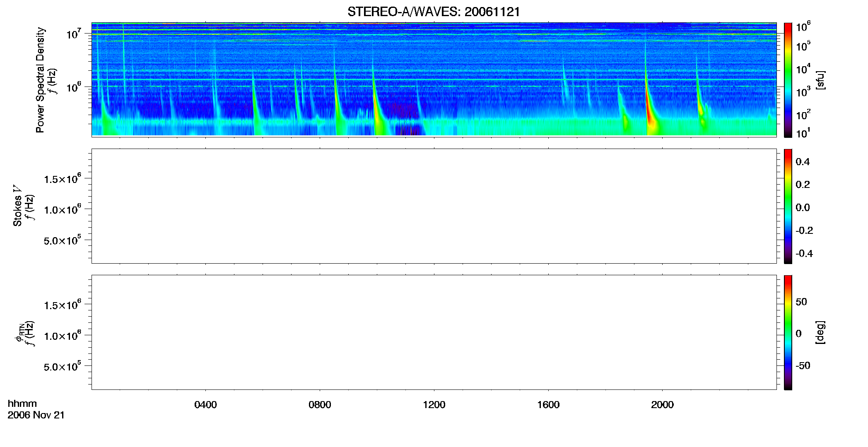Viewport: 868px width, 447px height.
Task: Click the Stokes V axis label
Action: (x=17, y=206)
